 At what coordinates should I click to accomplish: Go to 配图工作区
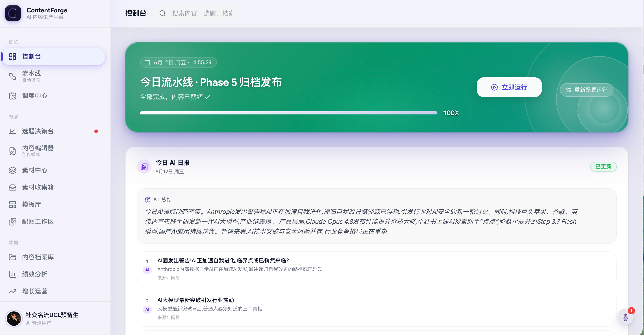point(53,222)
